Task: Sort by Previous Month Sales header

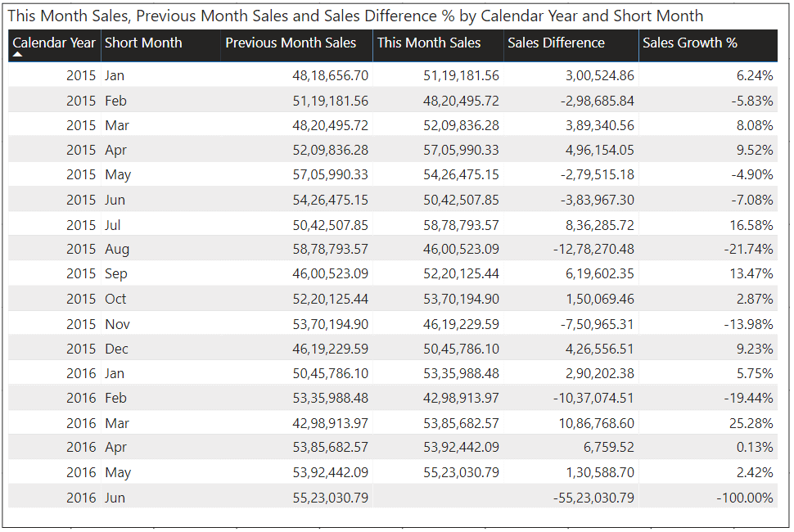Action: 291,43
